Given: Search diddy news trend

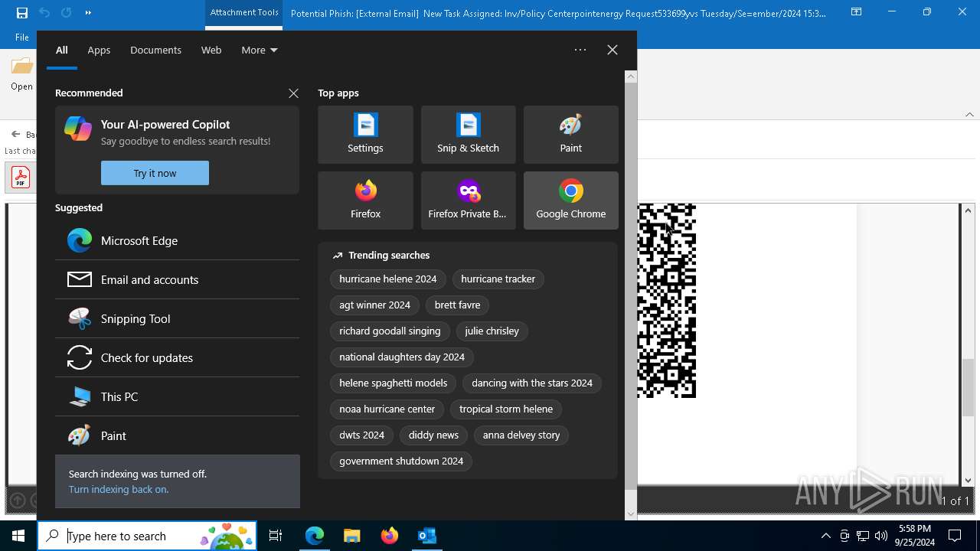Looking at the screenshot, I should pos(433,435).
